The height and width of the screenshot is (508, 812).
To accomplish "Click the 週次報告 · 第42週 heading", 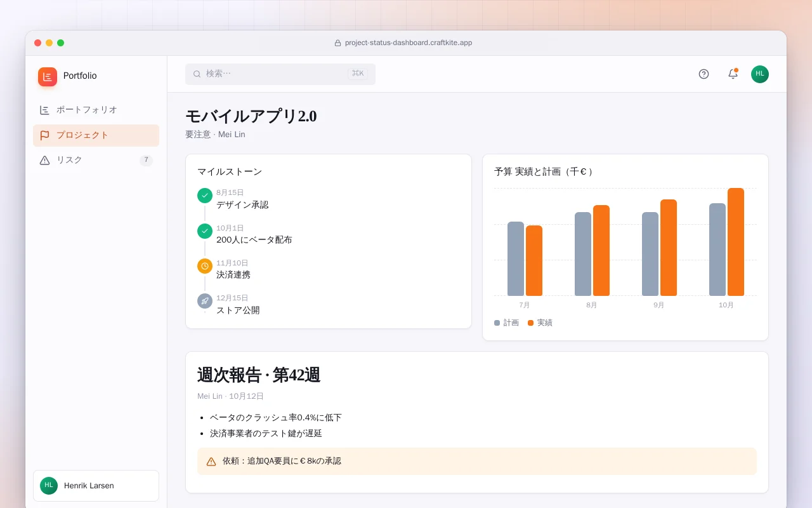I will coord(259,375).
